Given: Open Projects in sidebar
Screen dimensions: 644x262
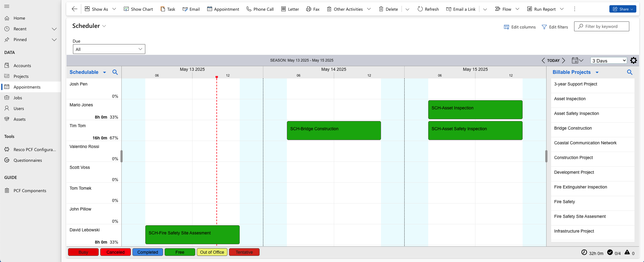Looking at the screenshot, I should point(31,76).
